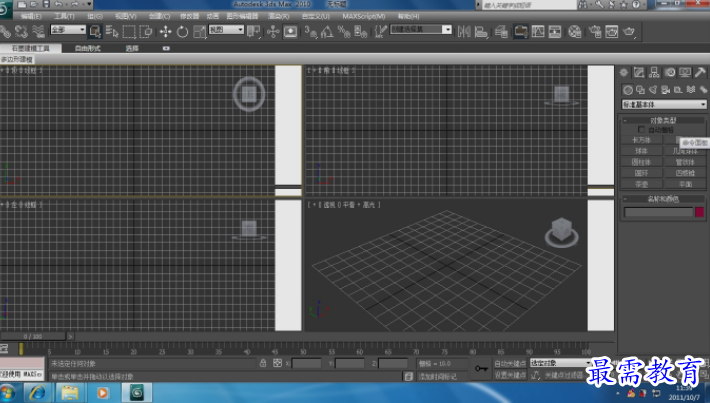Image resolution: width=710 pixels, height=403 pixels.
Task: Enable the 自动栅格 checkbox
Action: point(641,130)
